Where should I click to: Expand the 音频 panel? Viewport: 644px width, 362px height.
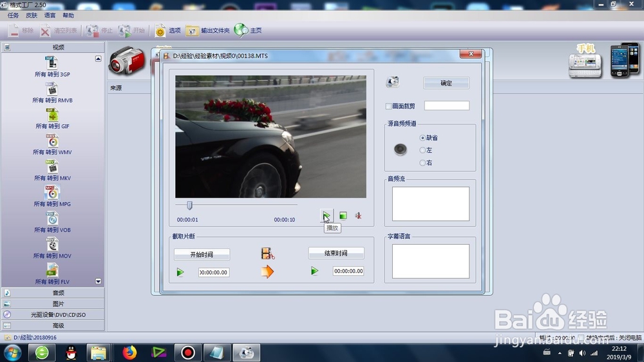pos(53,293)
